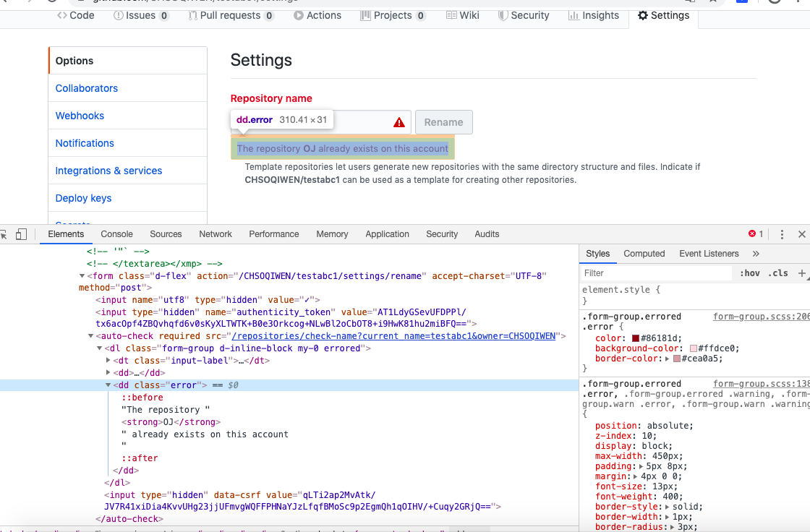Expand the dt input-label node

click(108, 361)
